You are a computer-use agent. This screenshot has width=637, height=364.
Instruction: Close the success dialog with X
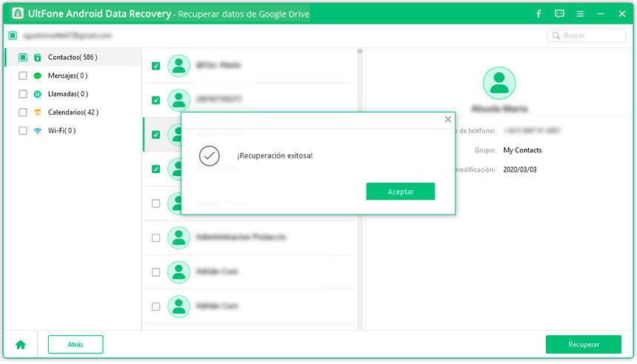click(447, 119)
